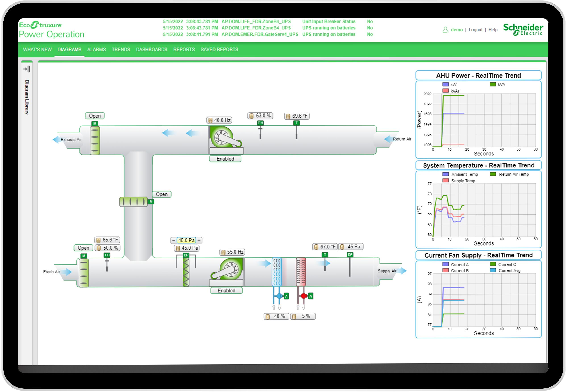This screenshot has width=567, height=392.
Task: Select the blue cooling coil
Action: (277, 272)
